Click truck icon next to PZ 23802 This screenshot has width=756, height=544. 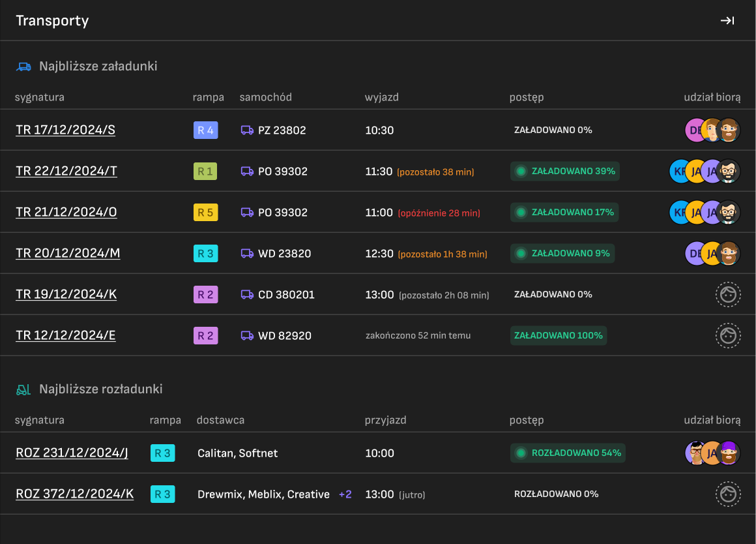point(247,130)
